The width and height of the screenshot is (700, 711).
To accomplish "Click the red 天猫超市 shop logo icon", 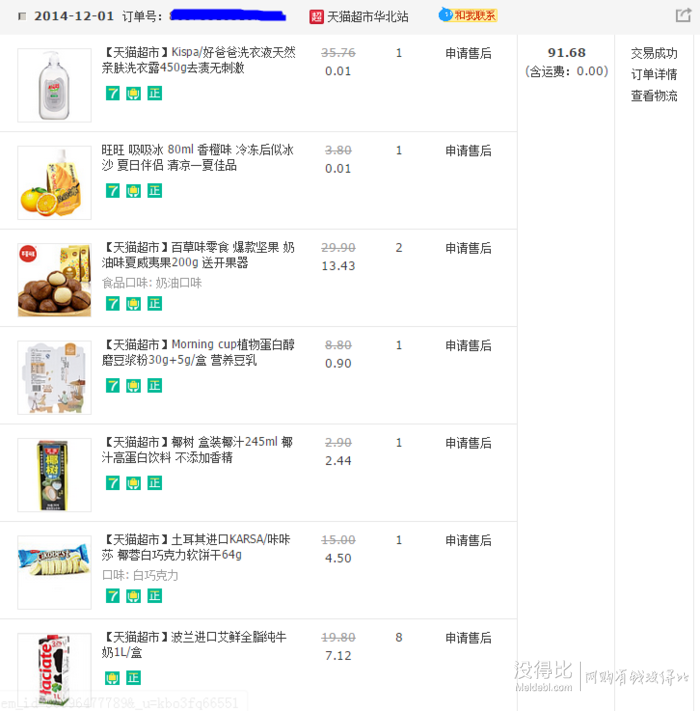I will (316, 17).
